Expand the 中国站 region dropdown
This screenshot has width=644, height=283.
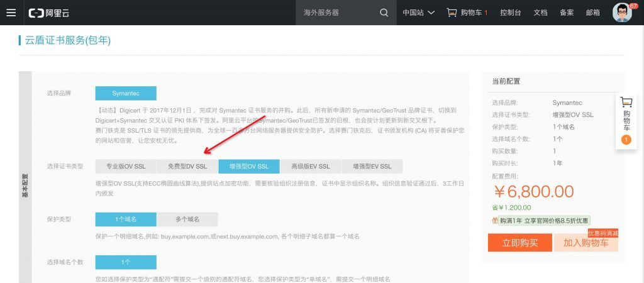418,13
